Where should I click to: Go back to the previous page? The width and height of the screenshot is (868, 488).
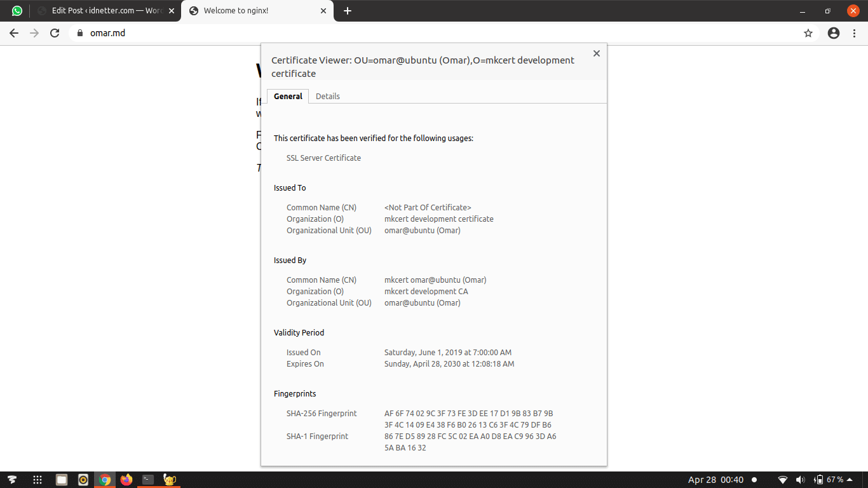point(14,33)
